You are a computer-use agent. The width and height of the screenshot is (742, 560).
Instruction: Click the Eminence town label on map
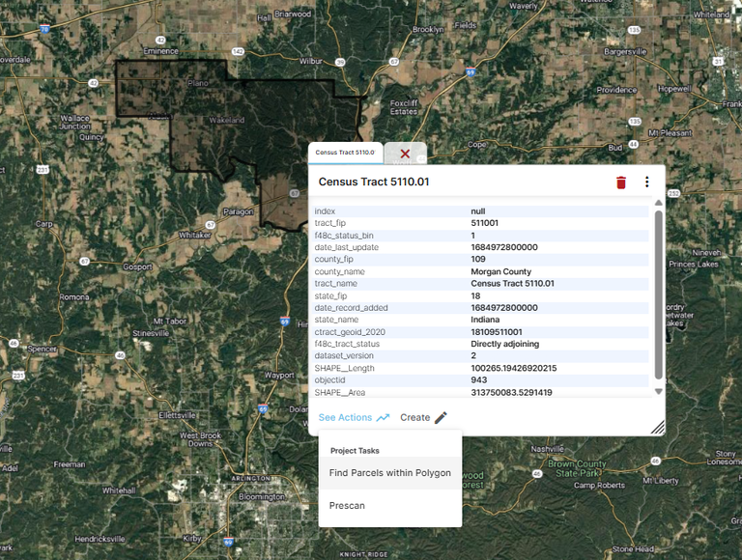pos(161,51)
